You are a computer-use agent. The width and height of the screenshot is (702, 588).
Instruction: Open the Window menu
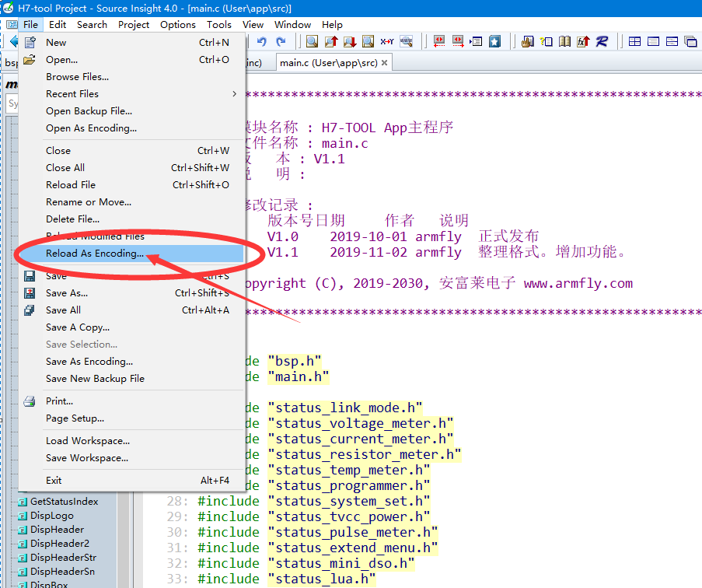292,25
